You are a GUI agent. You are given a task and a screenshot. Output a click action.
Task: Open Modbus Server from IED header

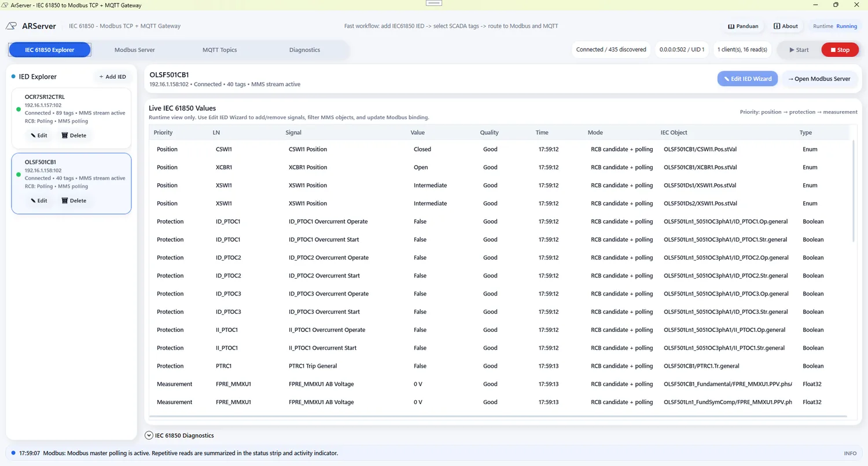point(819,79)
